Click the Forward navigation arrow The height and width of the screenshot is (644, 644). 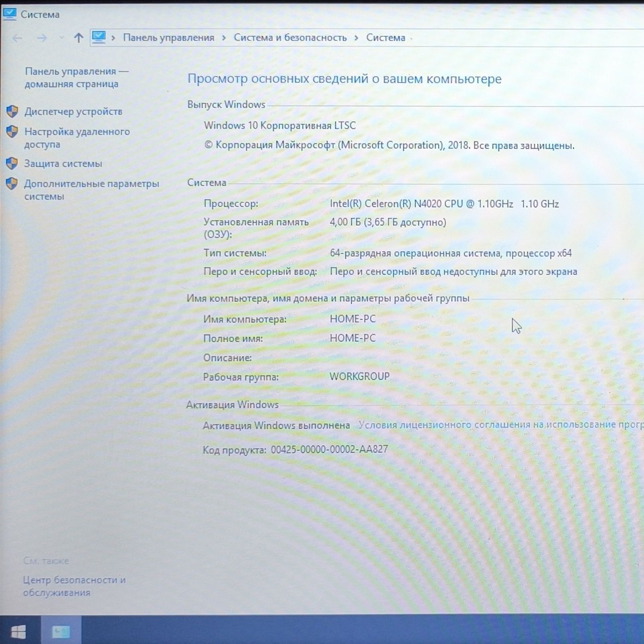(42, 38)
